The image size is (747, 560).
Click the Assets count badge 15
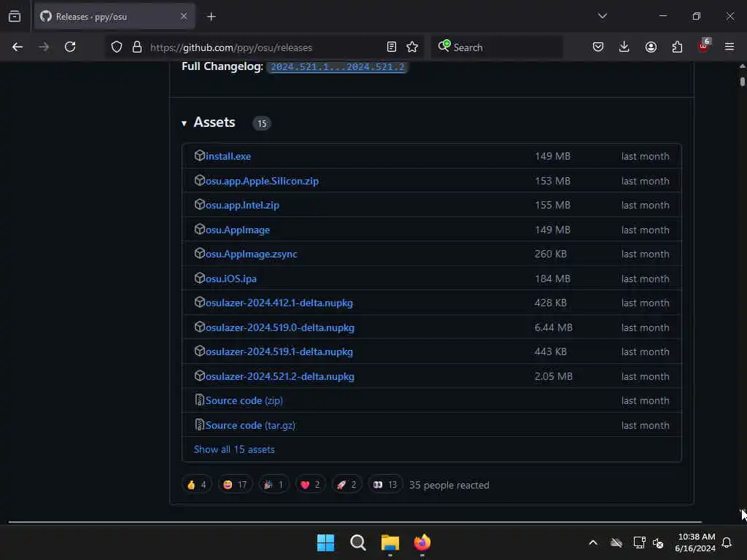[262, 124]
